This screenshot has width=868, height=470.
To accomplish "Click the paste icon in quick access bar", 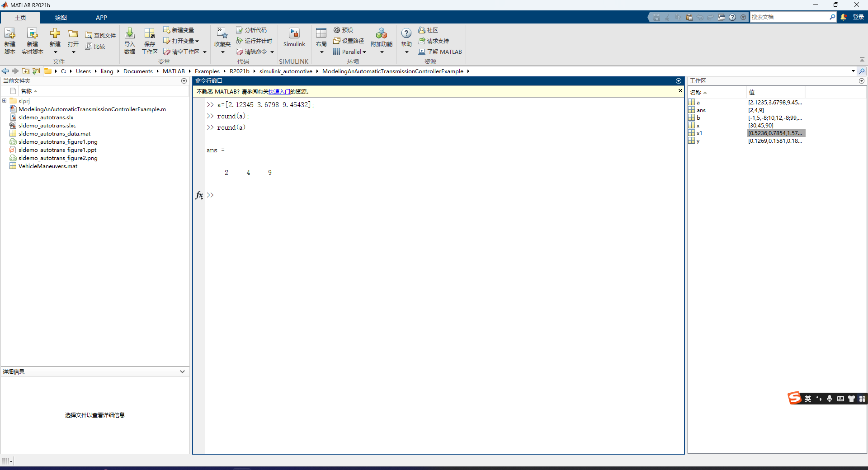I will pos(689,17).
